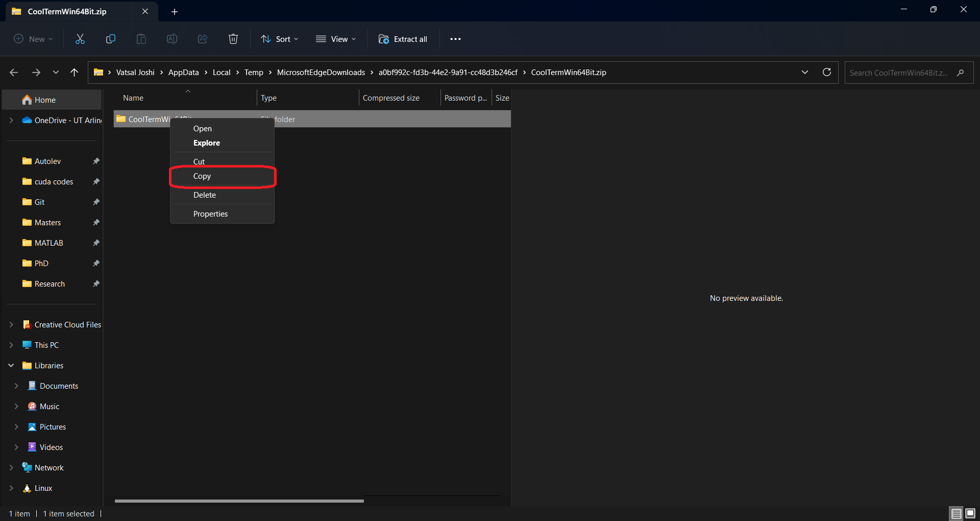Switch to large thumbnails view icon in status bar
Viewport: 980px width, 521px height.
pyautogui.click(x=970, y=513)
